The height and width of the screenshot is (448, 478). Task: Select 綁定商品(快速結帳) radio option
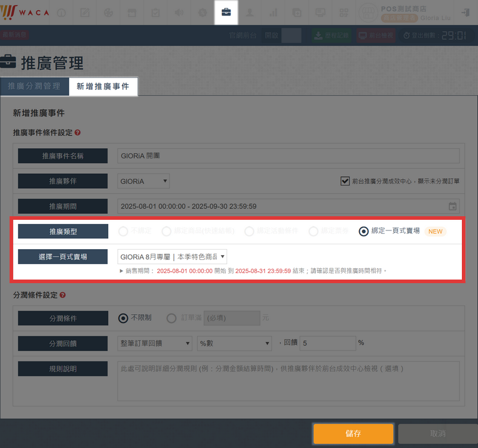(x=167, y=231)
